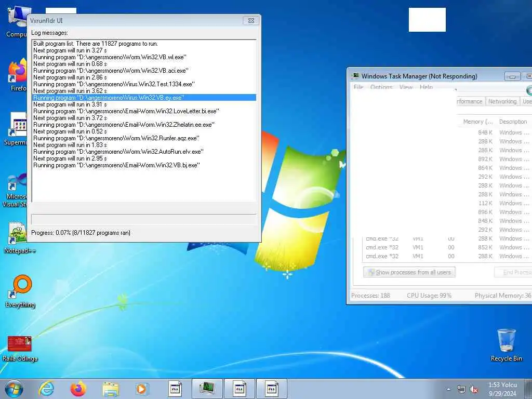Select the Notepad++ desktop icon
Image resolution: width=532 pixels, height=399 pixels.
tap(19, 237)
